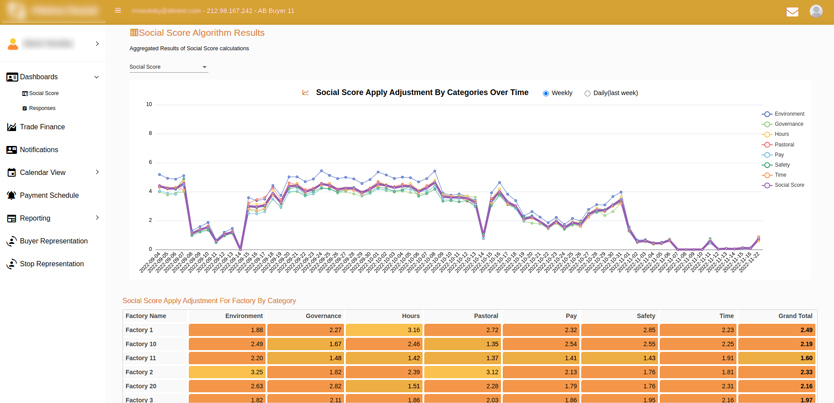
Task: Open the mail envelope icon
Action: pos(792,12)
